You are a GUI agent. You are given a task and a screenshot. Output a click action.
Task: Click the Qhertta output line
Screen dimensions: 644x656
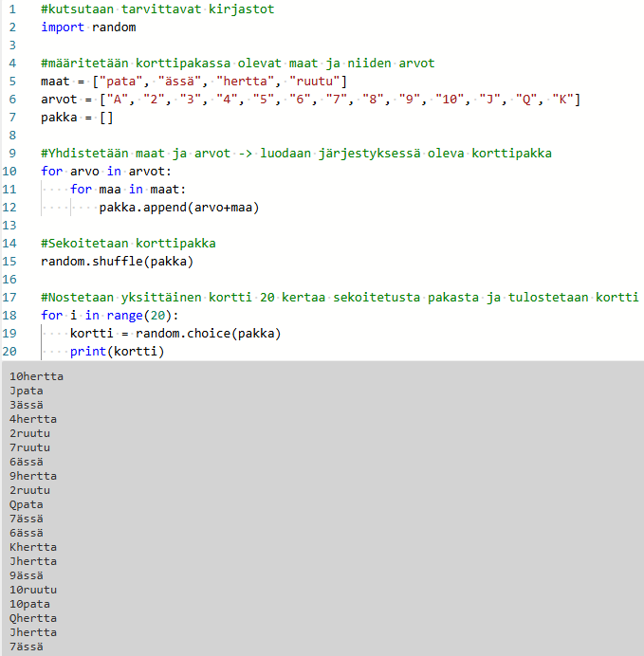32,618
